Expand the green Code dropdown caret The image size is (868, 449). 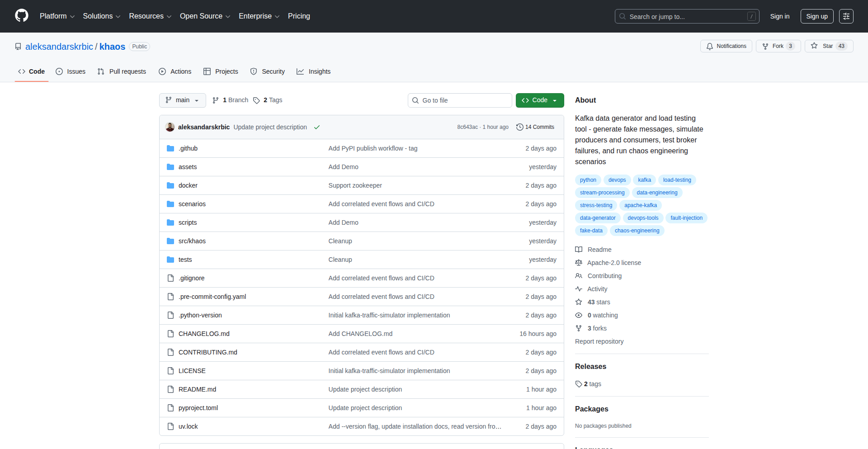point(555,100)
